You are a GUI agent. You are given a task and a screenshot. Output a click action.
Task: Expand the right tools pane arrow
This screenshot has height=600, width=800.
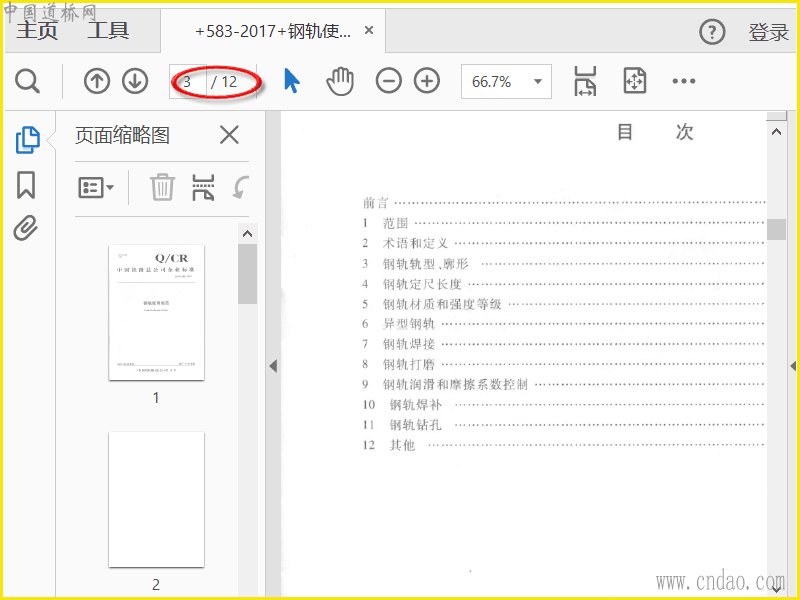[793, 366]
